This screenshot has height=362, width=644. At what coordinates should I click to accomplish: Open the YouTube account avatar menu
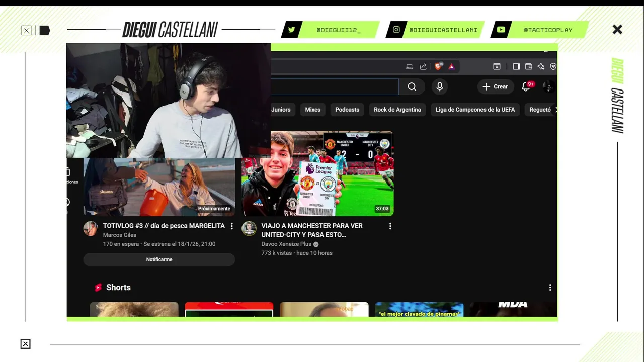click(x=548, y=86)
